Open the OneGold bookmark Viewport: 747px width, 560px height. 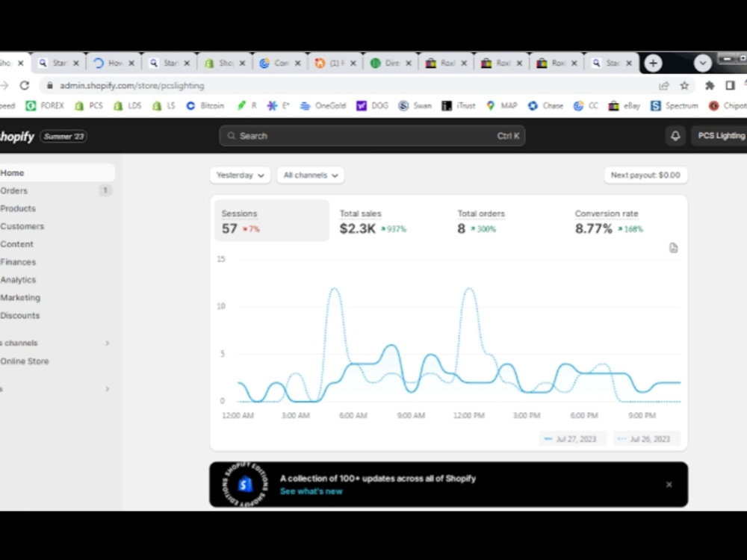[x=323, y=106]
